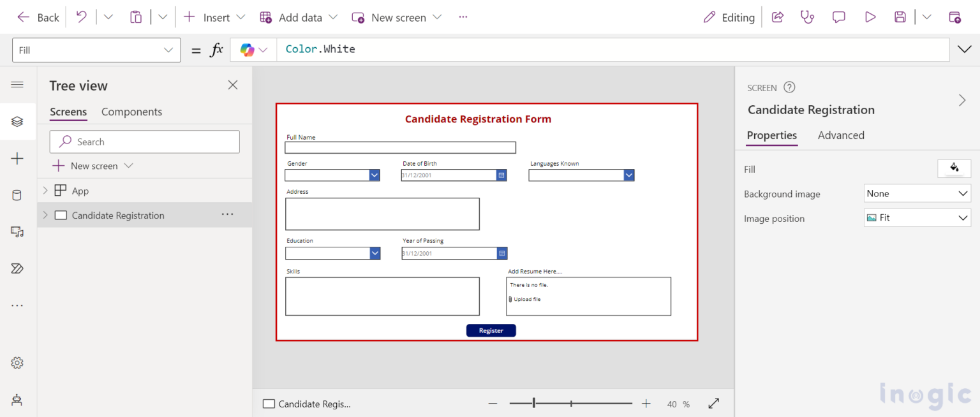Open the Image position dropdown set to Fit
This screenshot has height=417, width=980.
tap(917, 217)
